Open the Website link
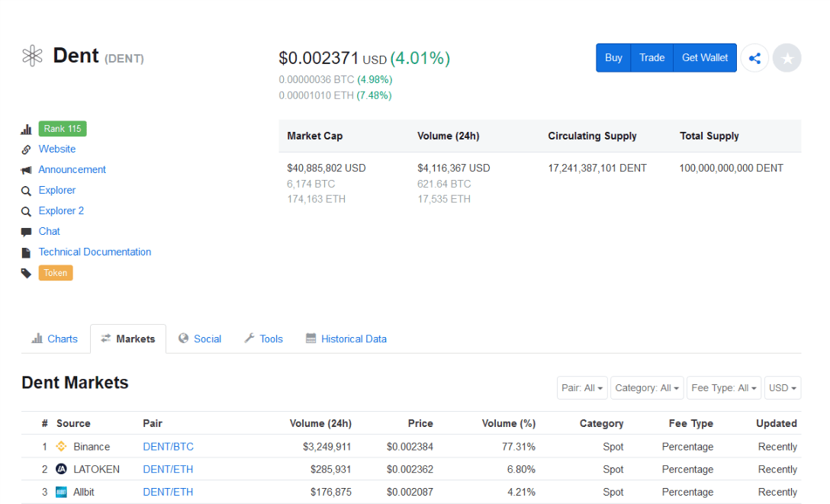This screenshot has width=830, height=504. coord(57,149)
